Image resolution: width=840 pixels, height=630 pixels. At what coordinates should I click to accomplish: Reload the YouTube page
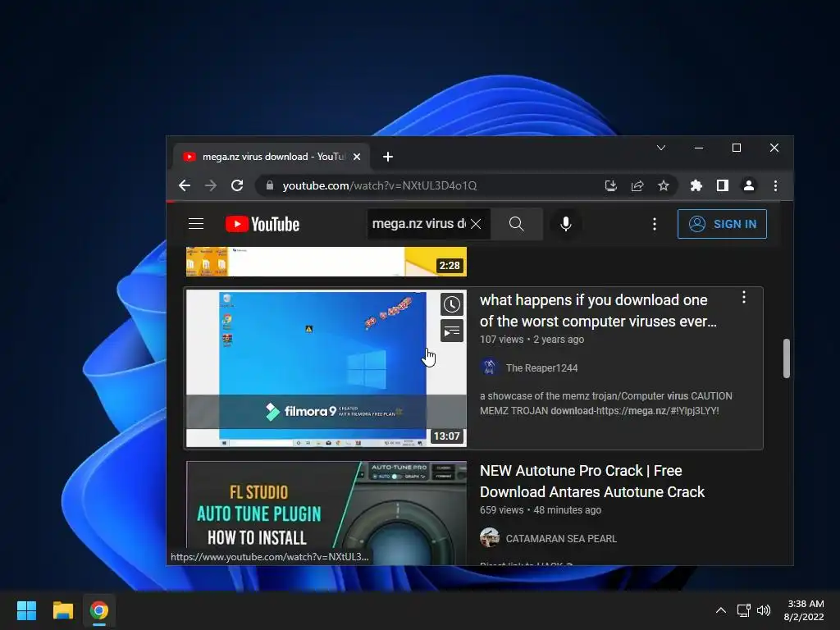237,185
